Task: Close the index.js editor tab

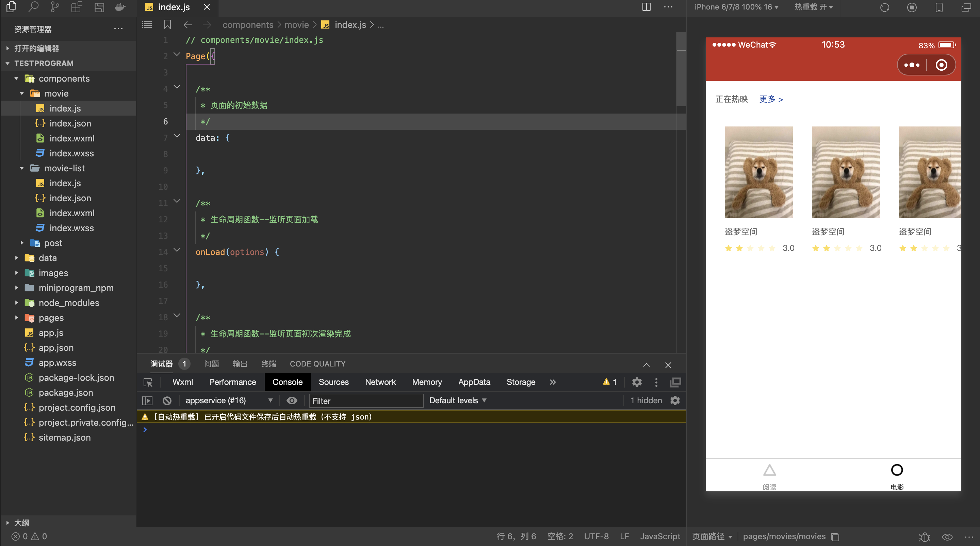Action: click(x=207, y=7)
